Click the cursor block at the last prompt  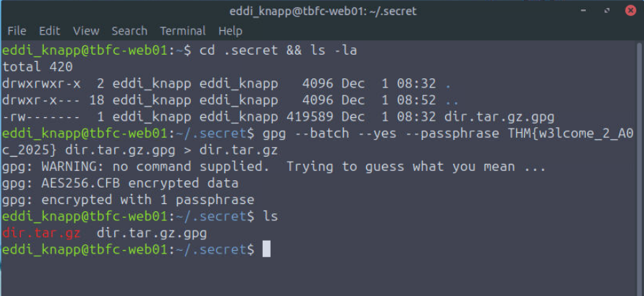tap(266, 249)
